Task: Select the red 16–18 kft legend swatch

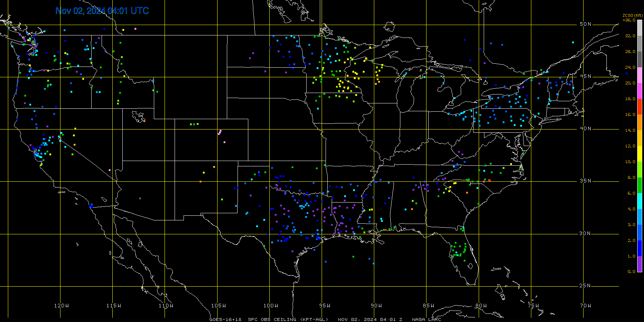Action: 640,107
